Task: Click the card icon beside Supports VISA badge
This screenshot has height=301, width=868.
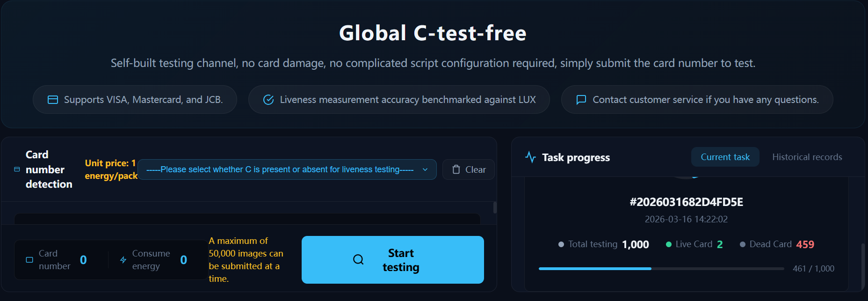Action: tap(53, 100)
